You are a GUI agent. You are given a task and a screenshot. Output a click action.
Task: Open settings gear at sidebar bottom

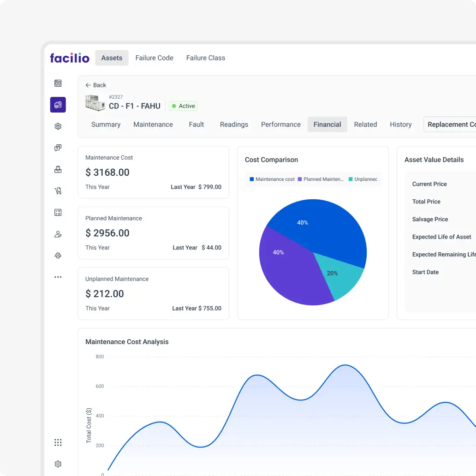(58, 464)
